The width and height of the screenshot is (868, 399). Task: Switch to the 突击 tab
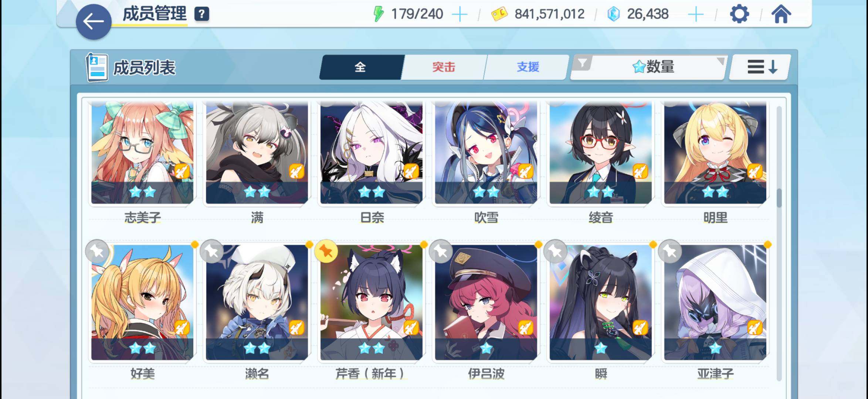pos(444,67)
